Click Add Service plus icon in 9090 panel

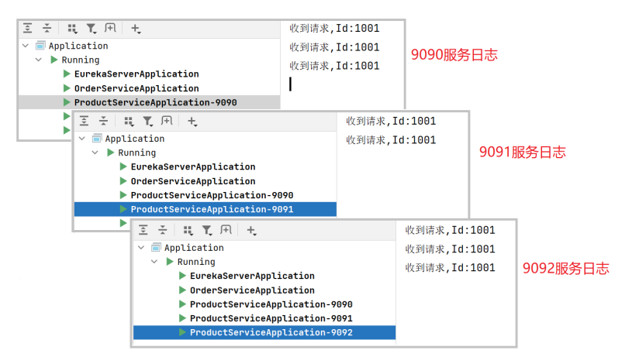(136, 29)
